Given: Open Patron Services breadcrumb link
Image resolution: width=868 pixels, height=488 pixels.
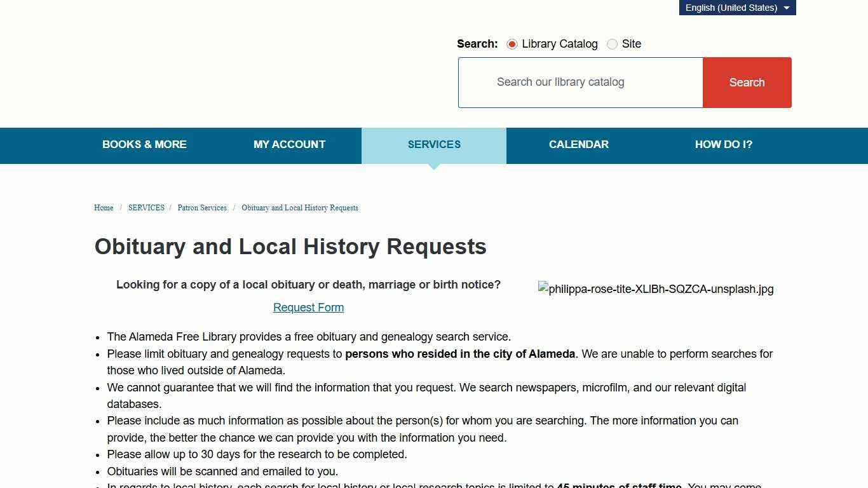Looking at the screenshot, I should click(x=202, y=208).
